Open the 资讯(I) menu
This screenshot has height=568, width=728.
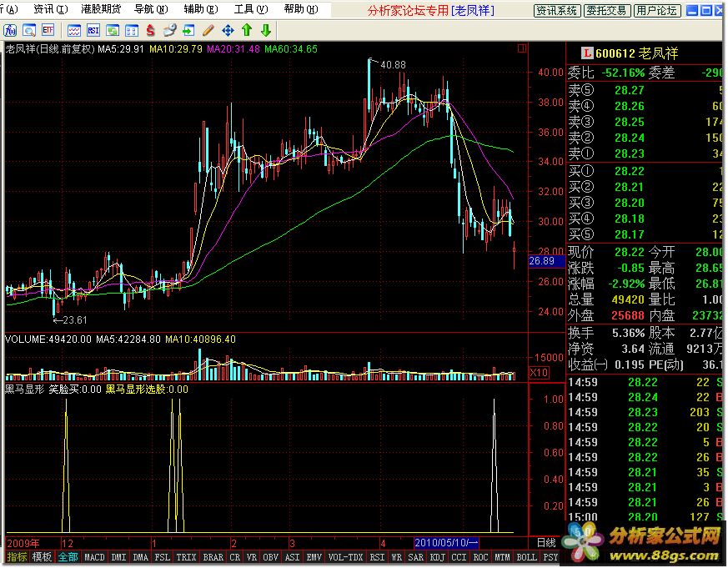click(x=51, y=9)
